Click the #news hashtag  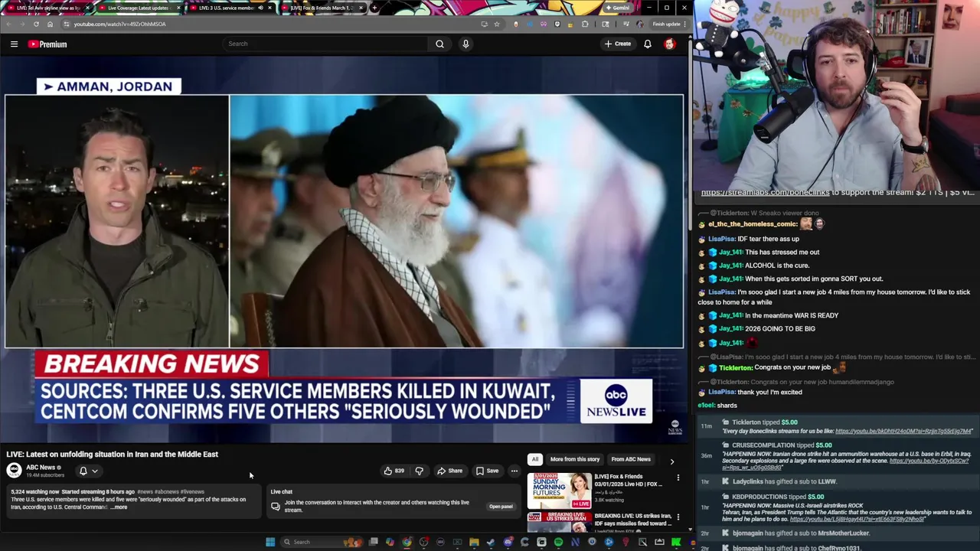[x=145, y=491]
